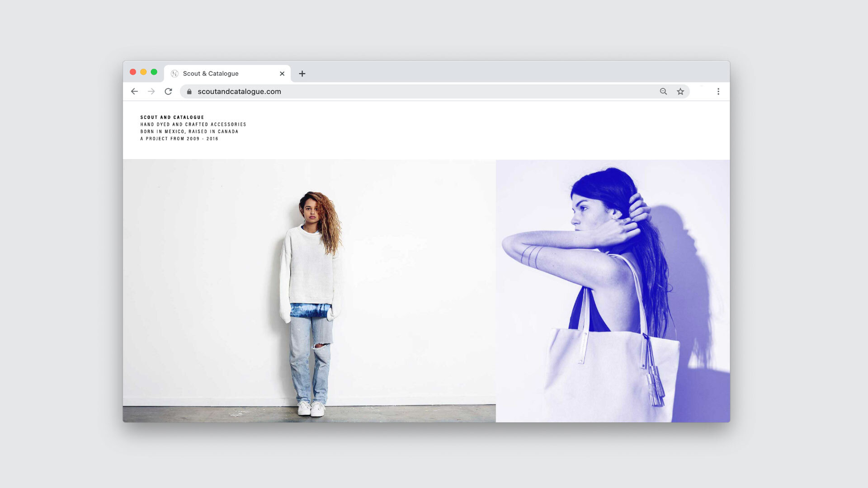Close the Scout & Catalogue tab

[x=282, y=74]
